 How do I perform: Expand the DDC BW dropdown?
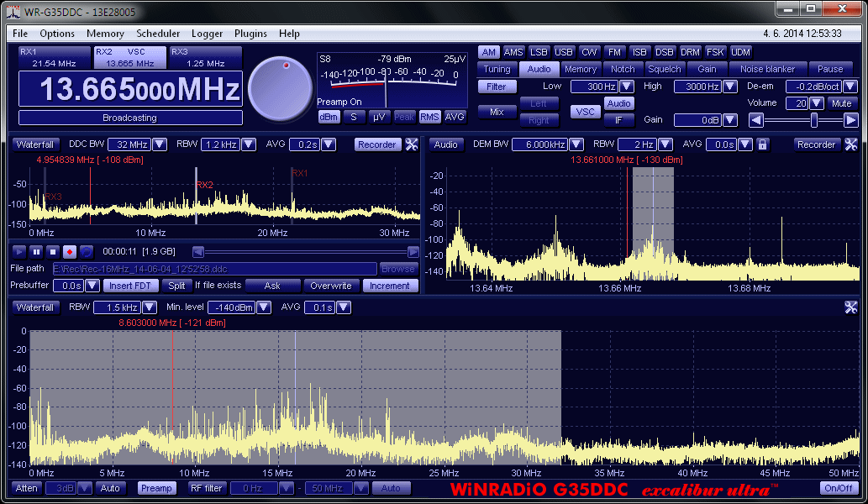[x=160, y=144]
